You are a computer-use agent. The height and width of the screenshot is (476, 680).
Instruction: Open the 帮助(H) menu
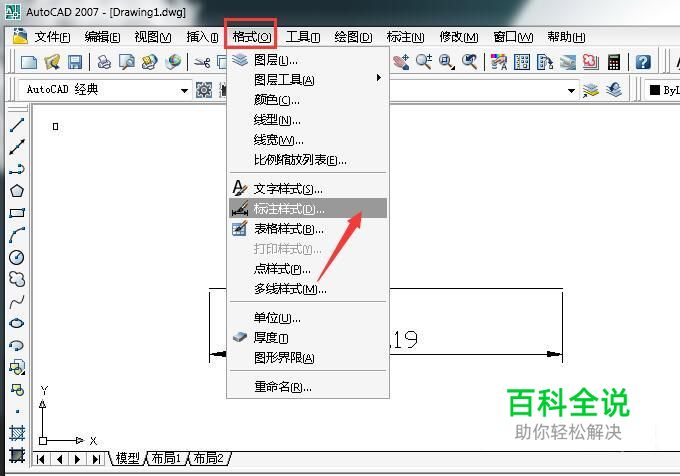pyautogui.click(x=566, y=37)
